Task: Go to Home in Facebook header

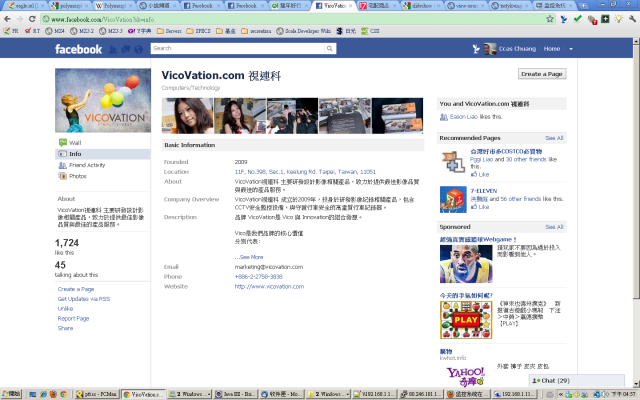Action: tap(552, 49)
